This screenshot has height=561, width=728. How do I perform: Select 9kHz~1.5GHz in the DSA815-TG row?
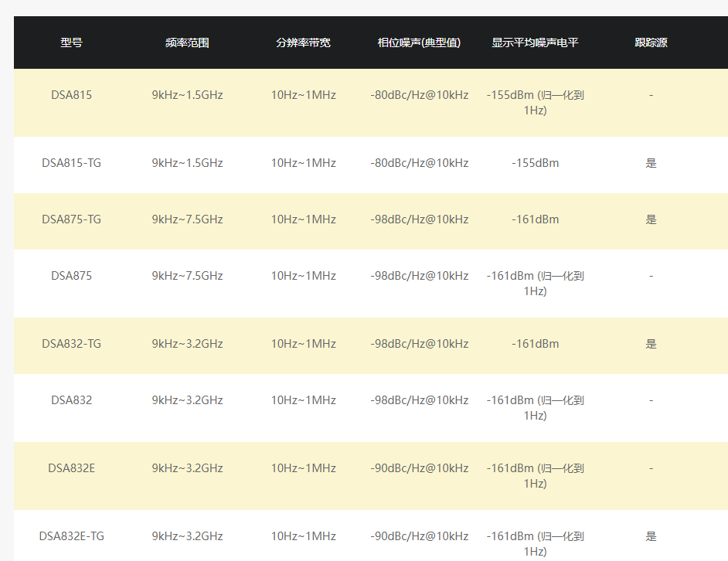click(187, 163)
